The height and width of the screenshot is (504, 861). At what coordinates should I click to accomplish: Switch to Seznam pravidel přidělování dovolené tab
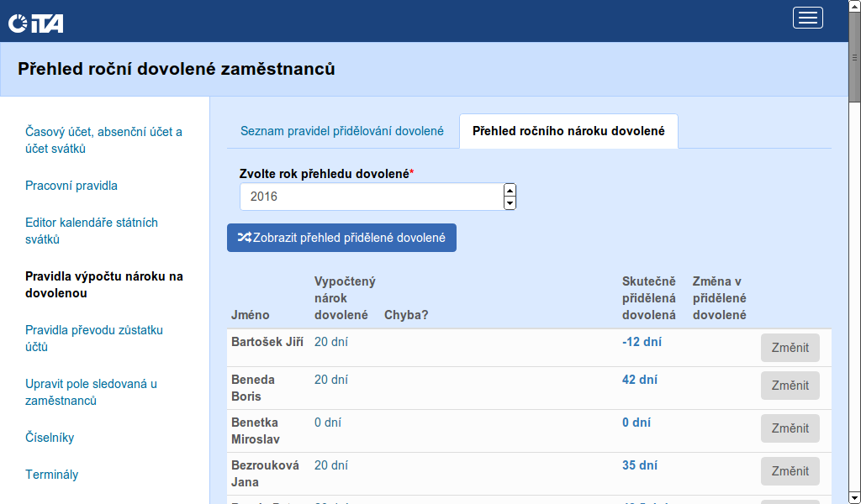[341, 131]
